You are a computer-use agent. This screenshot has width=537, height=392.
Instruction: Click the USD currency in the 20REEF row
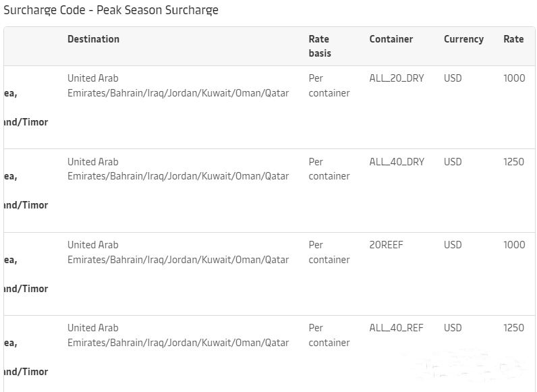click(x=453, y=245)
